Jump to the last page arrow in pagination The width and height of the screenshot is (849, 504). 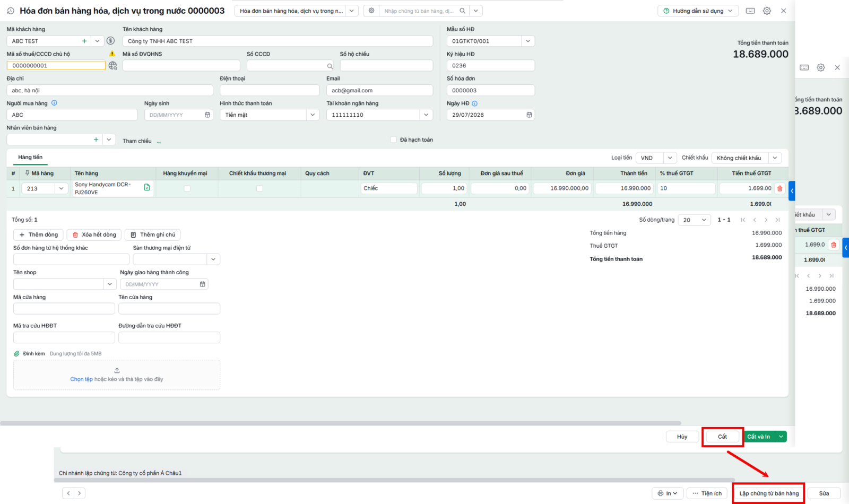click(x=777, y=220)
